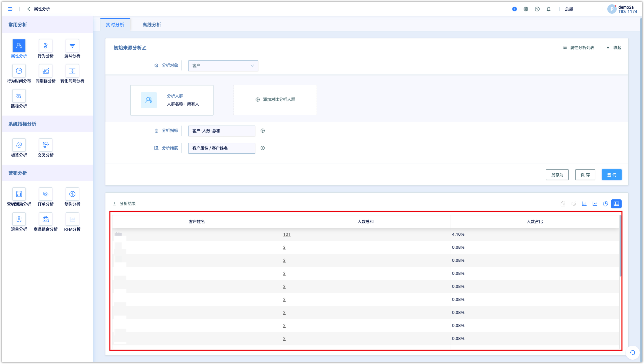Viewport: 644px width, 364px height.
Task: Open settings gear in top bar
Action: (x=526, y=9)
